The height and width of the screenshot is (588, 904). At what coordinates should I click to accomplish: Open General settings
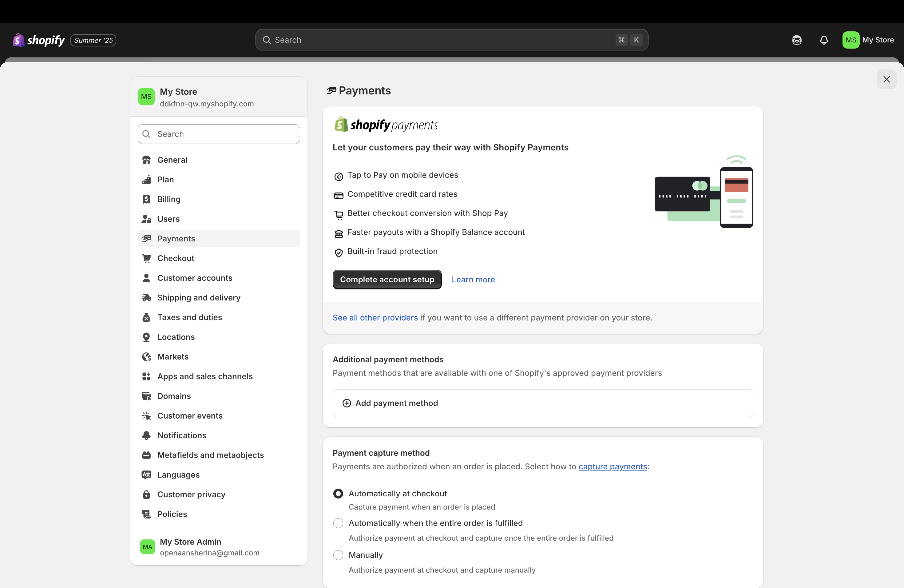219,160
